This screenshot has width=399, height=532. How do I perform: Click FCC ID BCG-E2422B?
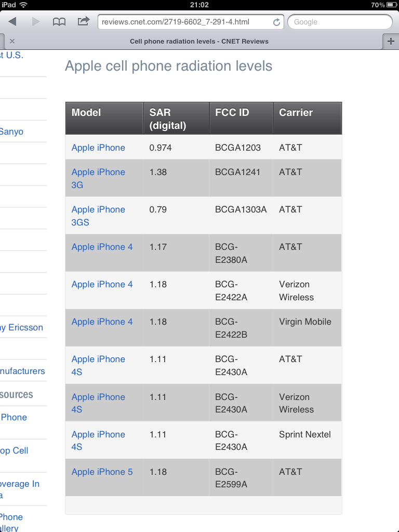pos(231,328)
